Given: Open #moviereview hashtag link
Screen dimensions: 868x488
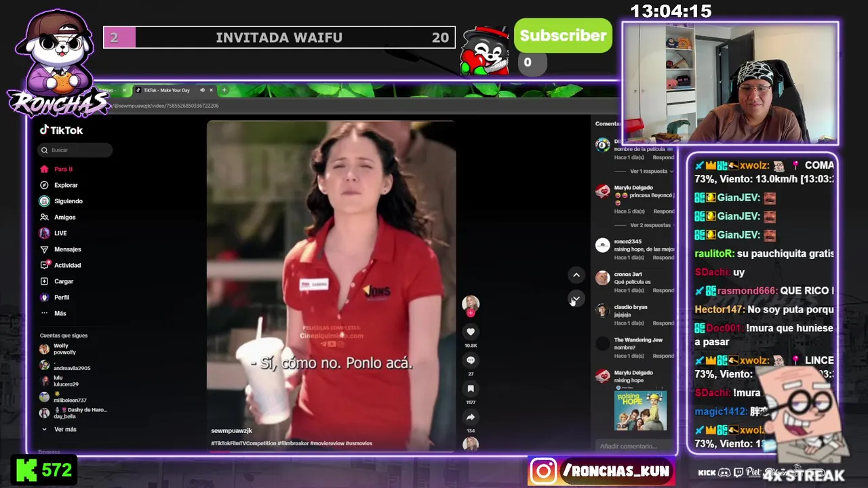Looking at the screenshot, I should (x=327, y=443).
